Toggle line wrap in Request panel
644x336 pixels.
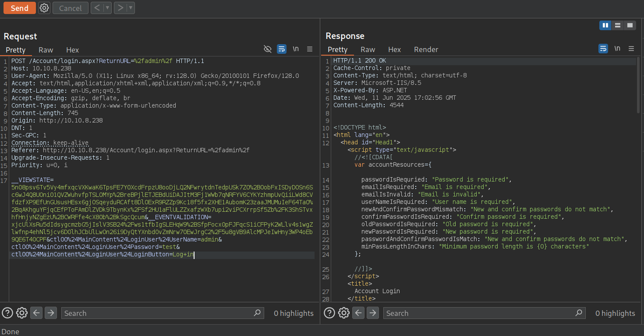tap(282, 49)
